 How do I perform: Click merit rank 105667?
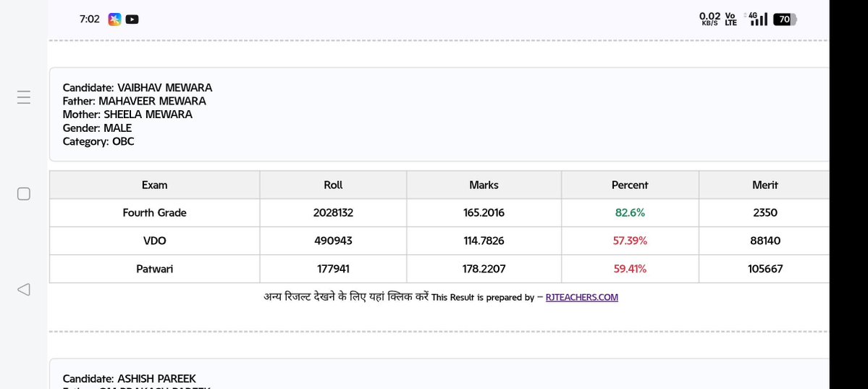[765, 269]
